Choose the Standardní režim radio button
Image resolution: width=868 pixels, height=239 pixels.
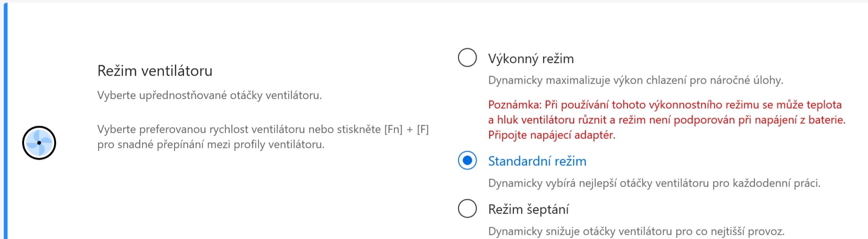pyautogui.click(x=467, y=161)
